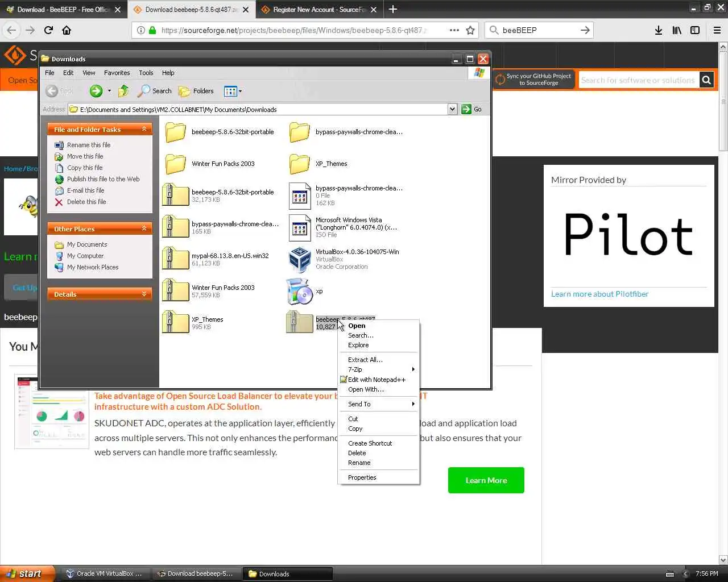Click Copy this file task
The image size is (728, 582).
click(85, 168)
